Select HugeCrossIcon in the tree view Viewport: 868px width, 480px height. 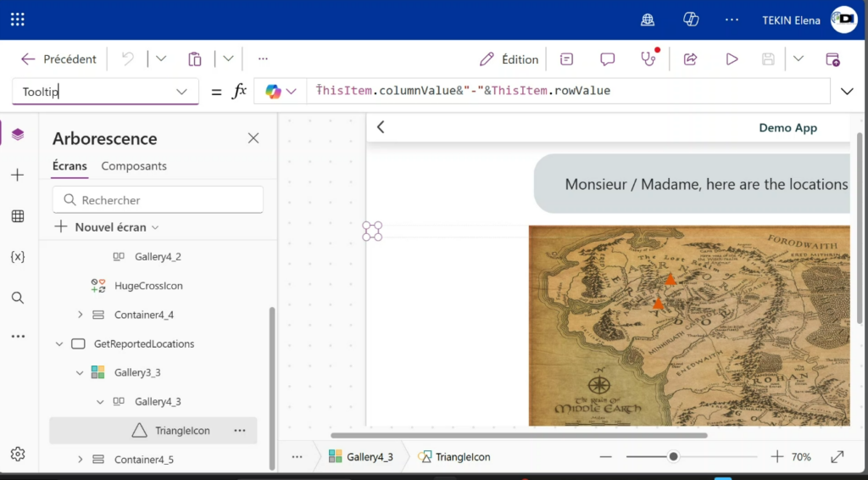coord(148,286)
